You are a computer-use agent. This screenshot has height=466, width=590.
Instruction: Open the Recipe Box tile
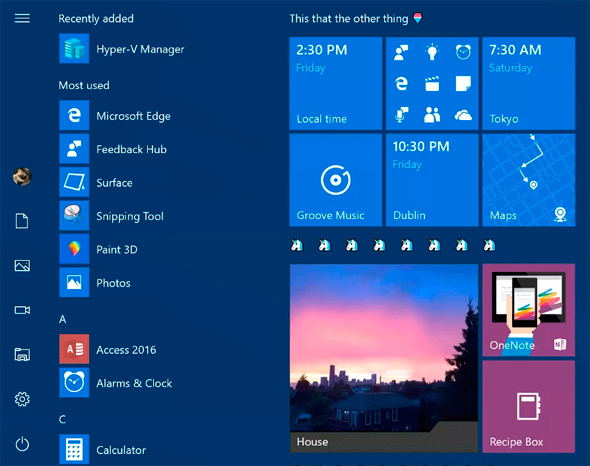tap(529, 407)
